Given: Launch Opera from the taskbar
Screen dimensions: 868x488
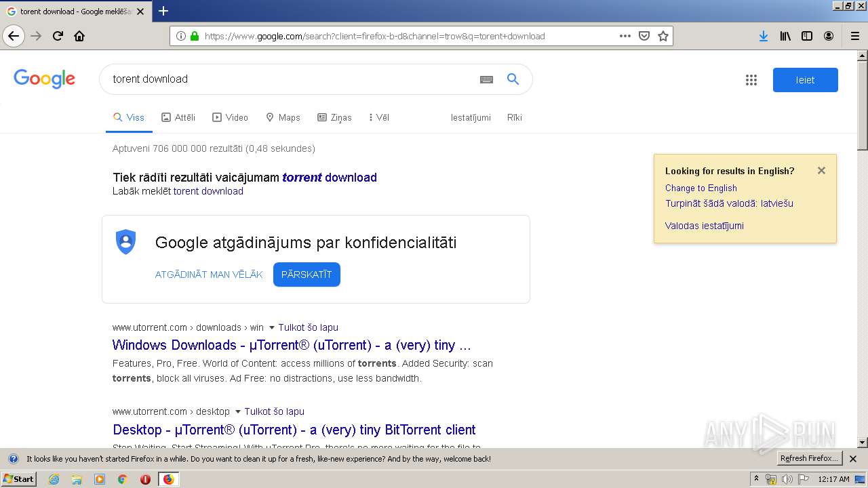Looking at the screenshot, I should 145,479.
